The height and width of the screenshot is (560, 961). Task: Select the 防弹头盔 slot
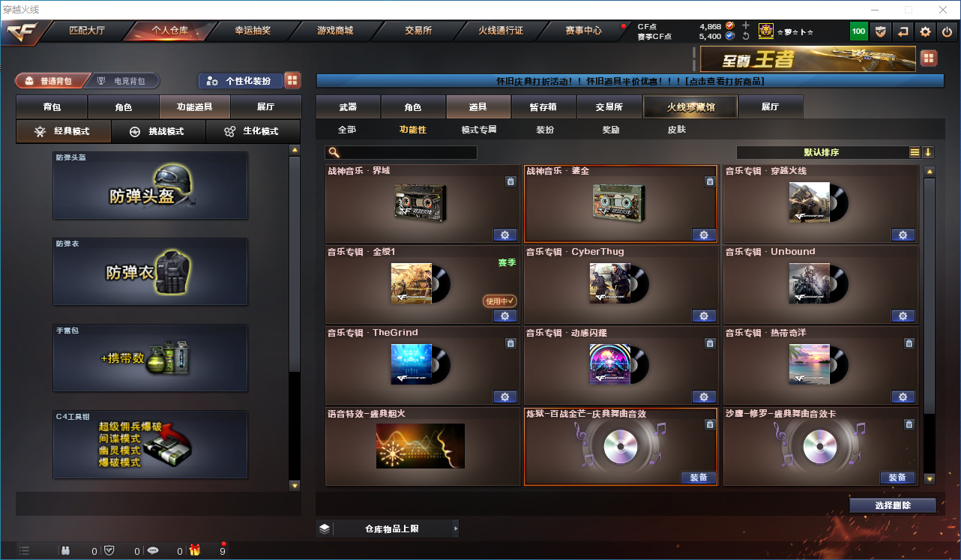[150, 186]
